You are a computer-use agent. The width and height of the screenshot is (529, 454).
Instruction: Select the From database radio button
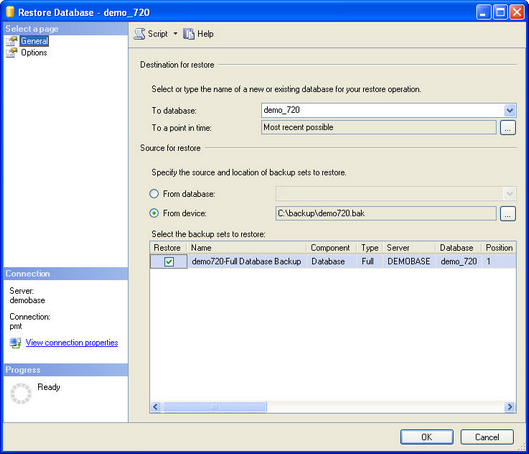(154, 194)
